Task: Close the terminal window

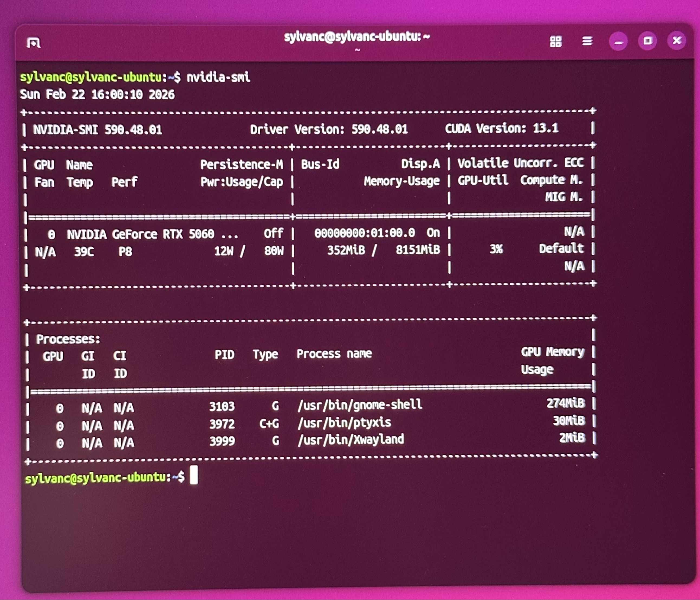Action: tap(677, 41)
